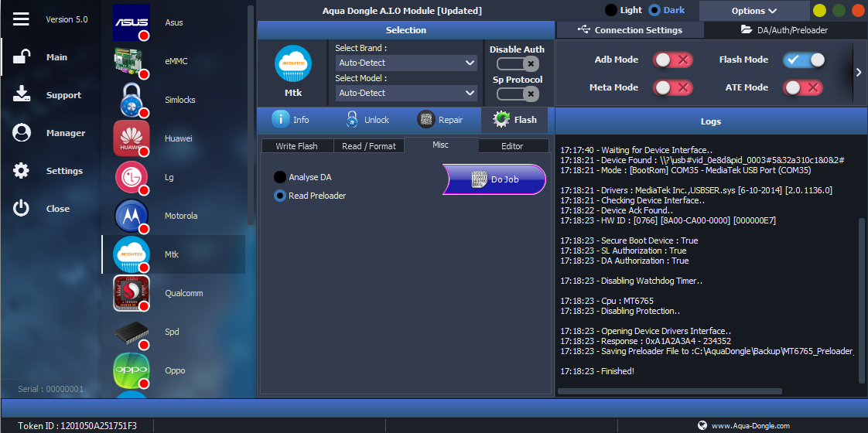Click the Manager sidebar label

[65, 133]
